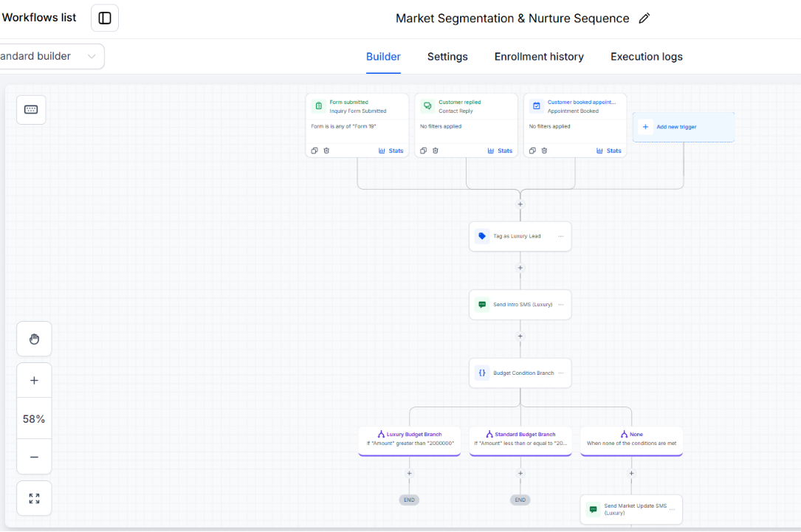The height and width of the screenshot is (532, 801).
Task: Open the Execution logs tab
Action: (x=646, y=57)
